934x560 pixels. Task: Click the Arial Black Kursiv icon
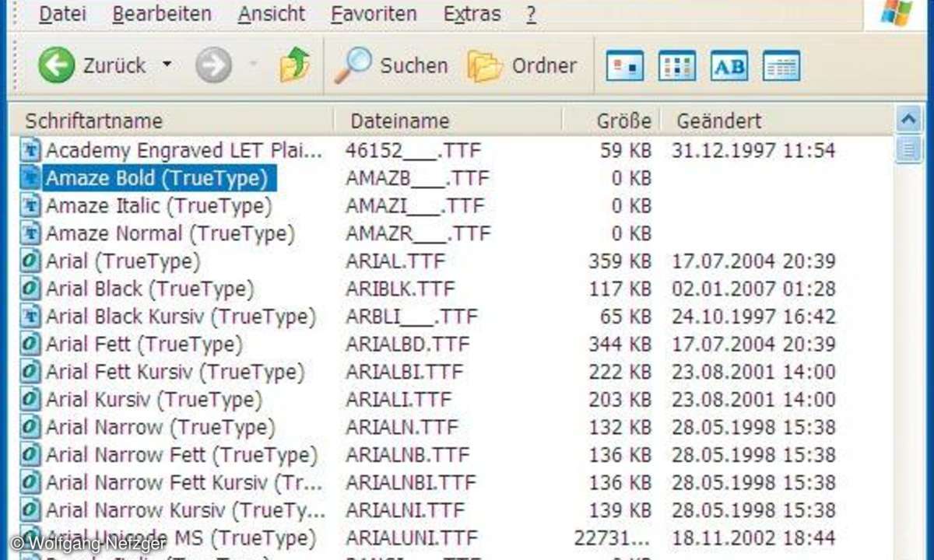[x=30, y=316]
